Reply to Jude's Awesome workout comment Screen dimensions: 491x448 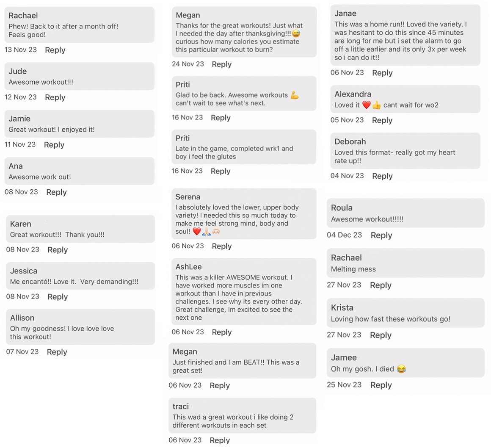[x=55, y=97]
